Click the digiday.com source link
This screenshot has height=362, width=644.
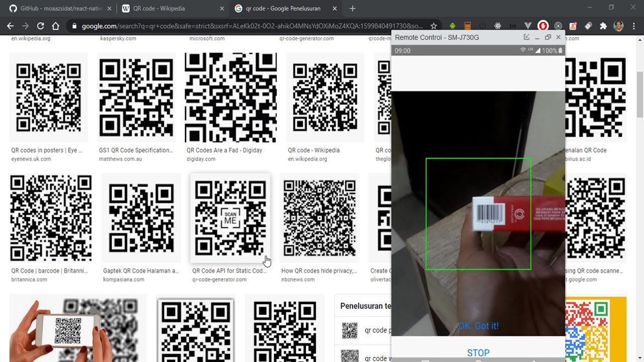[x=201, y=159]
